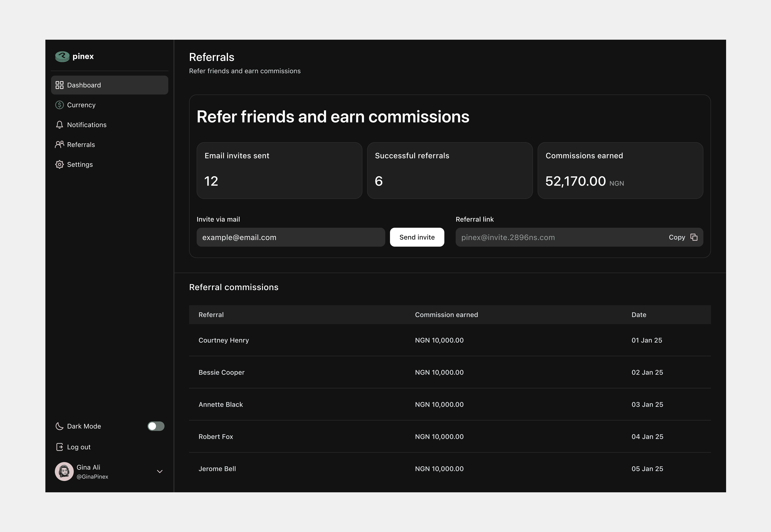Toggle the Dark Mode switch
This screenshot has height=532, width=771.
click(x=156, y=426)
